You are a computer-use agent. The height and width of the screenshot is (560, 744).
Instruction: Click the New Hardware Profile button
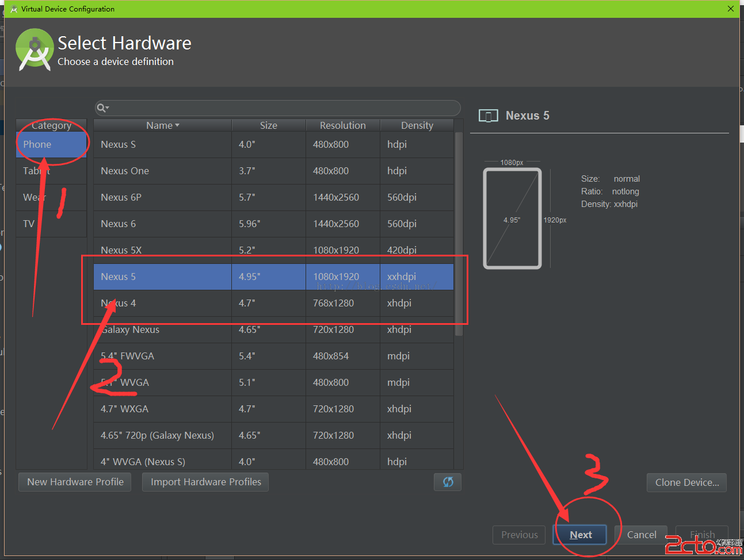75,482
